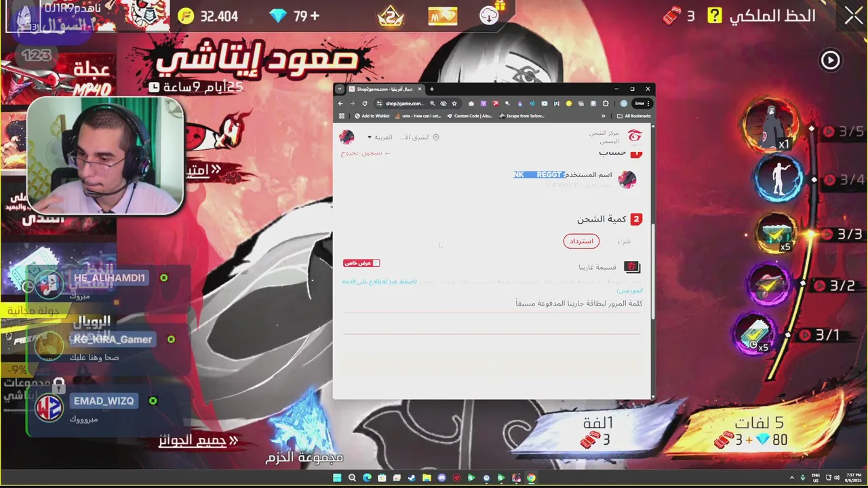
Task: Open the عجلة MP40 event tab
Action: (x=58, y=80)
